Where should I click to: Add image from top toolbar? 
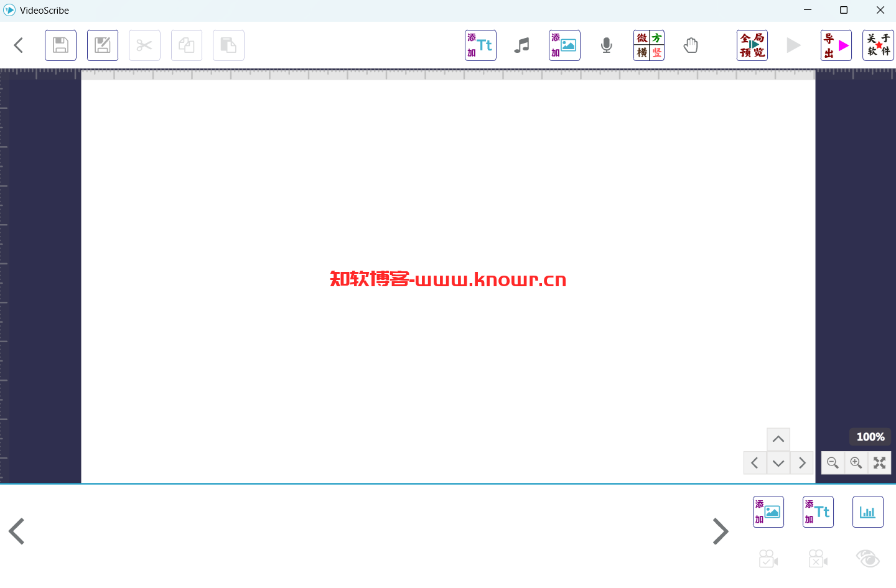(564, 45)
